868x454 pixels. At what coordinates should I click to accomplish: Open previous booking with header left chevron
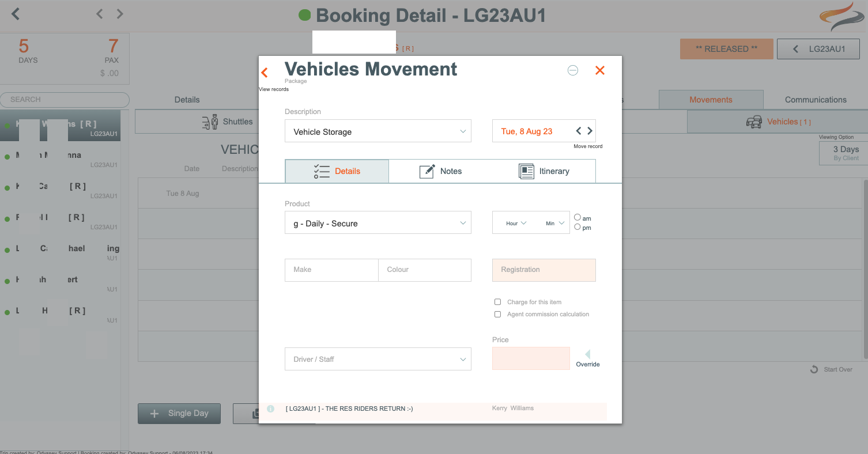(x=99, y=14)
